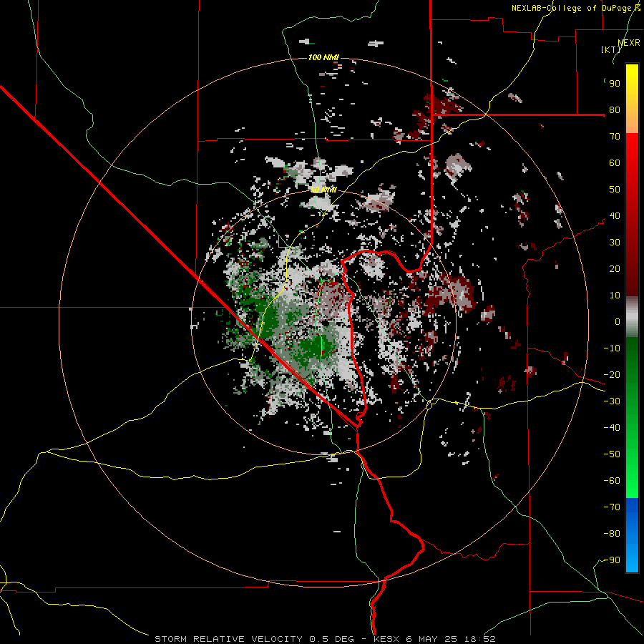Viewport: 644px width, 644px height.
Task: Select the -10 value on the velocity scale
Action: coord(612,348)
